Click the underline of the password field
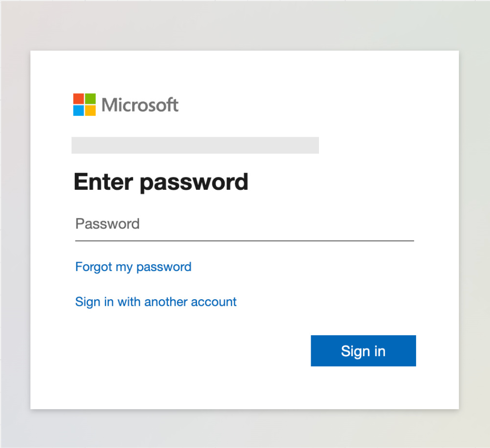Image resolution: width=490 pixels, height=448 pixels. 245,241
